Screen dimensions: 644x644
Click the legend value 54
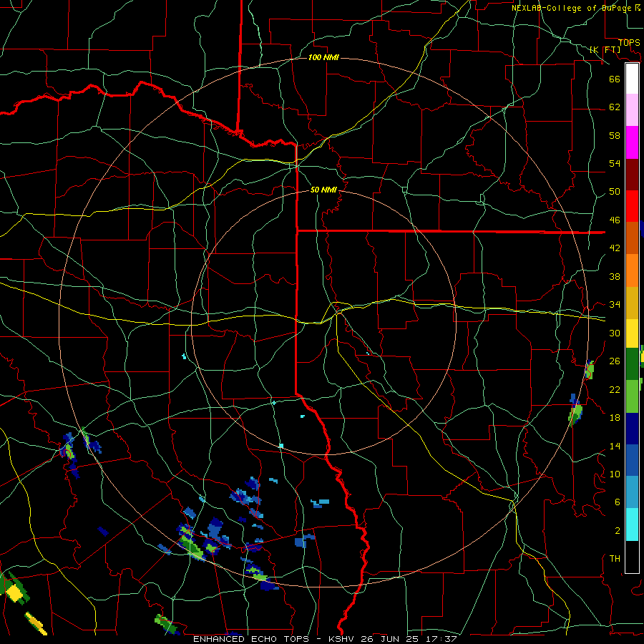click(615, 163)
